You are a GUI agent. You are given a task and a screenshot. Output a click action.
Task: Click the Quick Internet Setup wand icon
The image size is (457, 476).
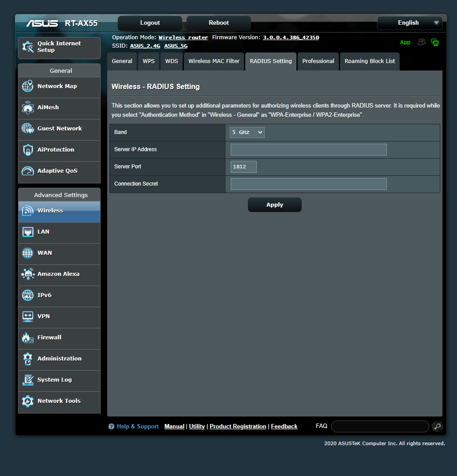click(x=28, y=47)
